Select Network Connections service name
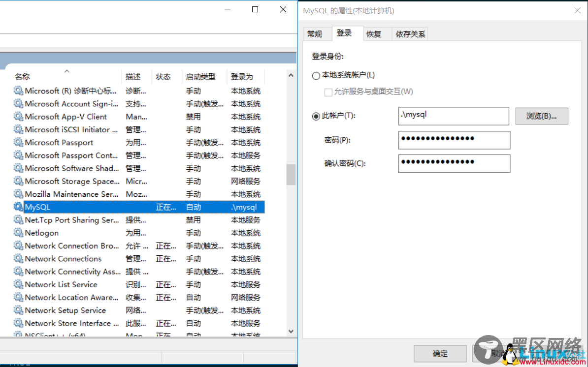The width and height of the screenshot is (588, 367). point(63,259)
